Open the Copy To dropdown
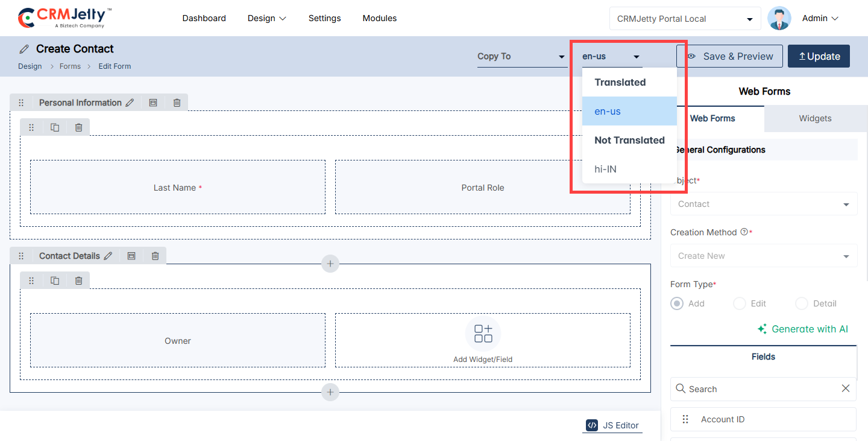Screen dimensions: 868x441 521,57
